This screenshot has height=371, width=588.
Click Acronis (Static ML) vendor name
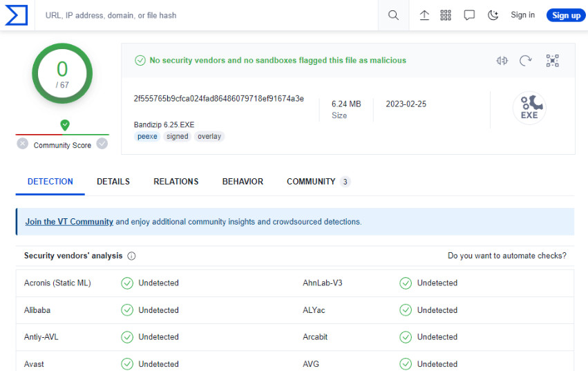click(x=57, y=283)
